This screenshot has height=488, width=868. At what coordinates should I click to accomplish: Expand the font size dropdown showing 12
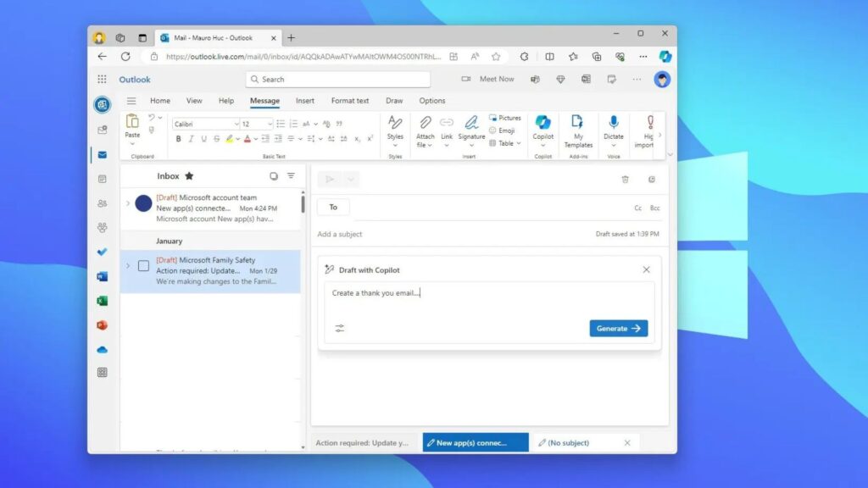point(270,124)
